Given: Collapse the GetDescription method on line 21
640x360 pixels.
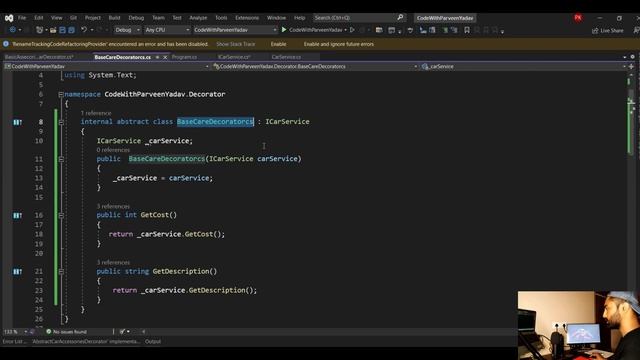Looking at the screenshot, I should tap(61, 271).
